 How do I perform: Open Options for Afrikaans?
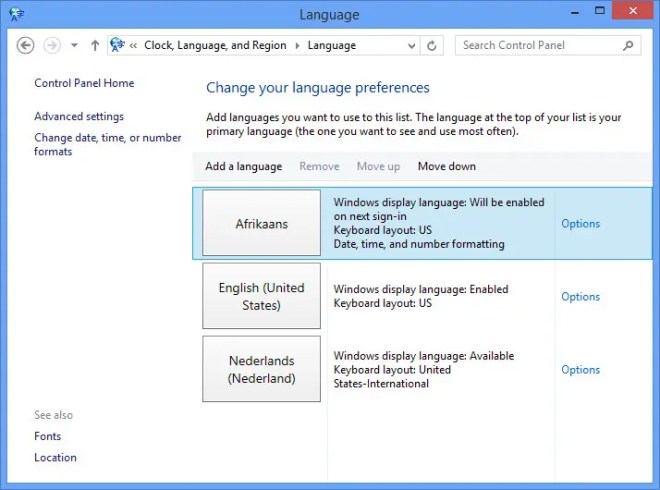tap(580, 224)
